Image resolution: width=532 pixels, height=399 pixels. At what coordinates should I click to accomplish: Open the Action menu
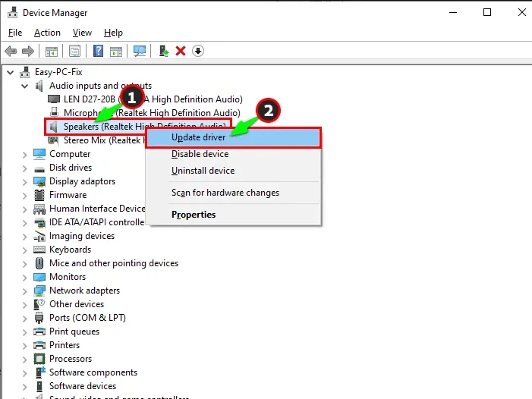[x=47, y=33]
